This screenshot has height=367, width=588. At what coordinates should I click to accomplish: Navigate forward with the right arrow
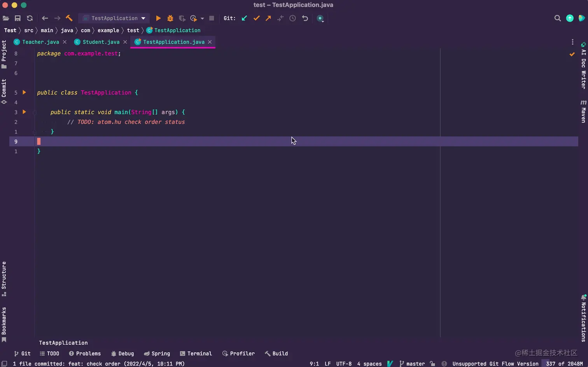[x=57, y=18]
